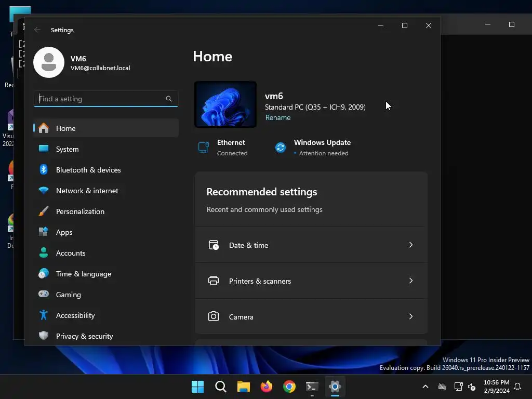The height and width of the screenshot is (399, 532).
Task: Click the Date & time calendar icon
Action: pos(214,245)
